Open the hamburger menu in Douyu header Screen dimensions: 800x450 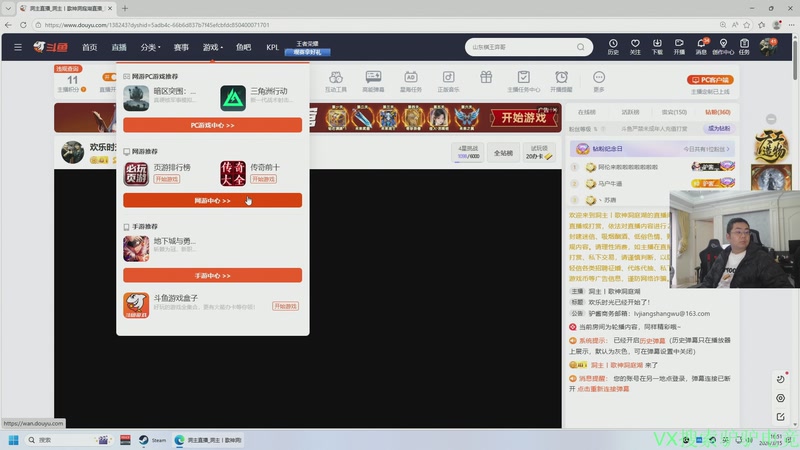pos(18,47)
